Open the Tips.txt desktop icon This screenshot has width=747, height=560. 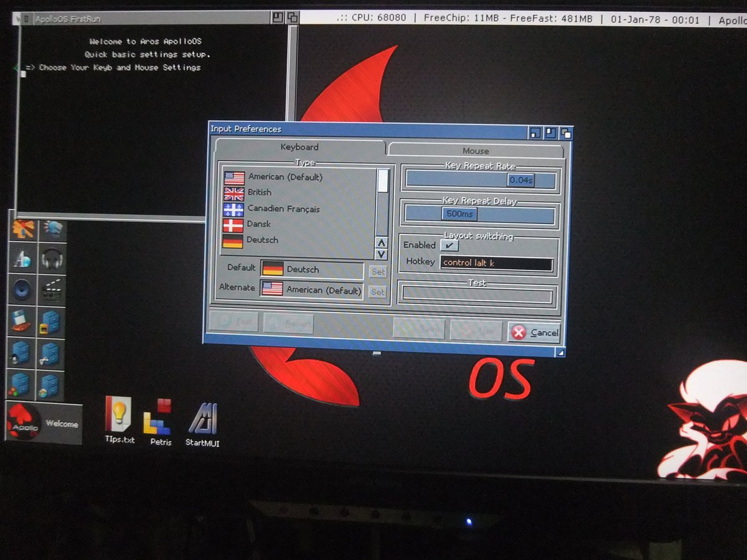coord(119,420)
